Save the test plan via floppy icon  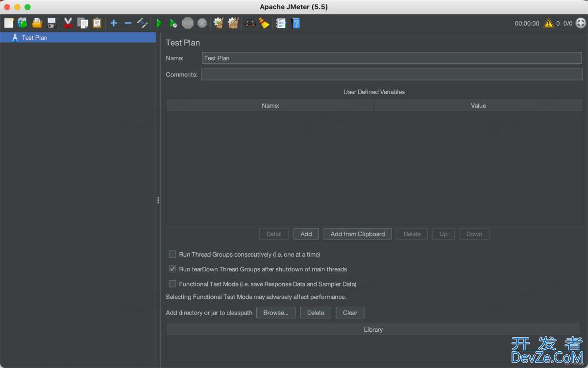coord(51,23)
